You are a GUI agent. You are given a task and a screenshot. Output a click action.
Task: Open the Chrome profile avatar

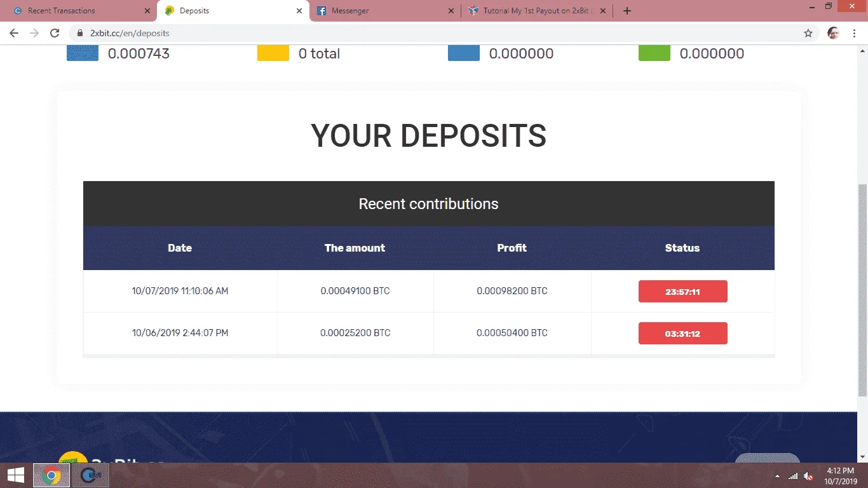[x=834, y=33]
